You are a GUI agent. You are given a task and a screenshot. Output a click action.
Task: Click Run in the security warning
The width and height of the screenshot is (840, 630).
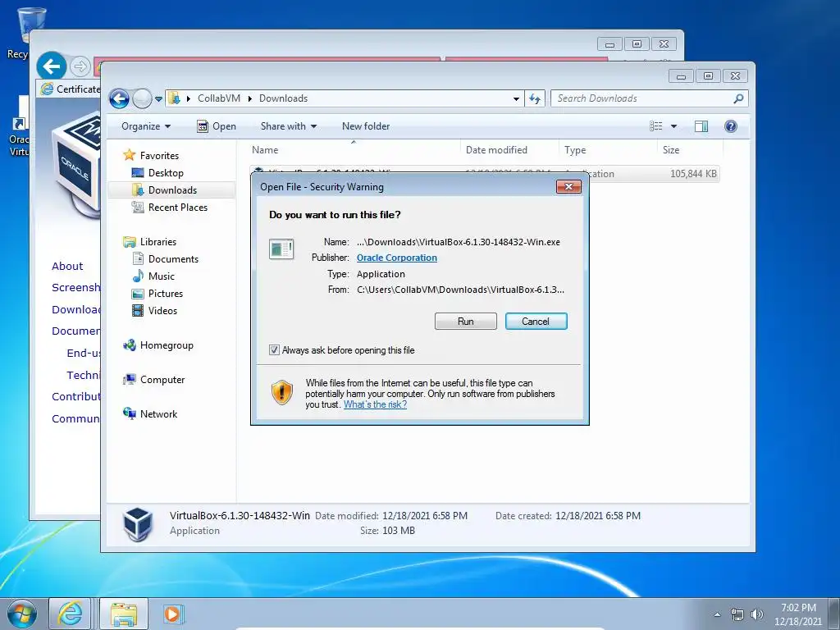coord(466,322)
